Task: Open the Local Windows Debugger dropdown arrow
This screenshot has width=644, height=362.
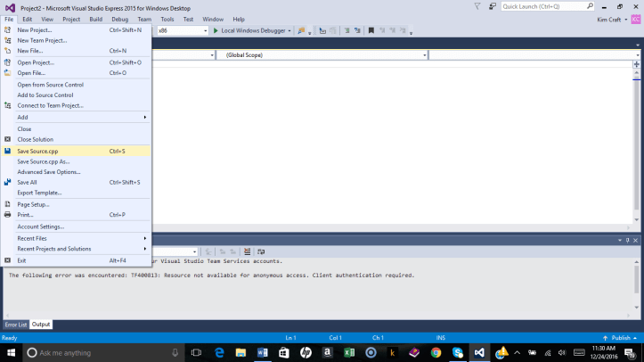Action: [289, 31]
